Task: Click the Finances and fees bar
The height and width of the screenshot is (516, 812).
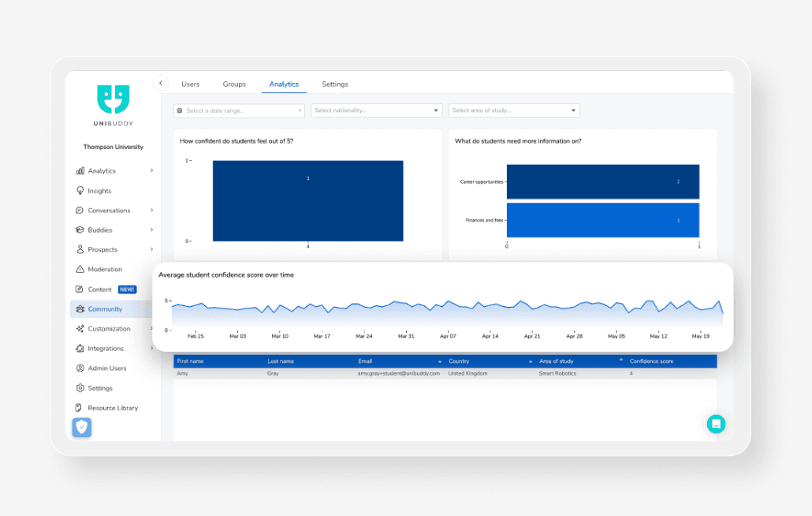Action: pos(603,220)
